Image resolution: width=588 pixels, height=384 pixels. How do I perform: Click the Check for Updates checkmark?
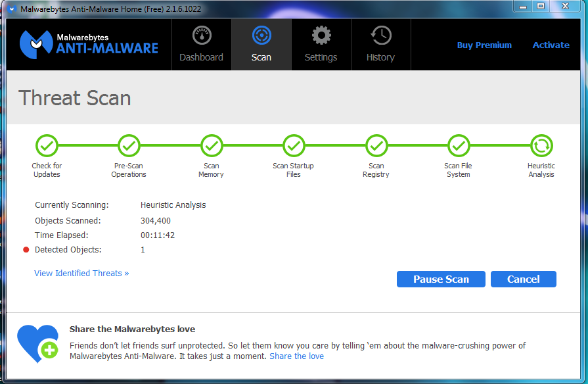click(47, 145)
